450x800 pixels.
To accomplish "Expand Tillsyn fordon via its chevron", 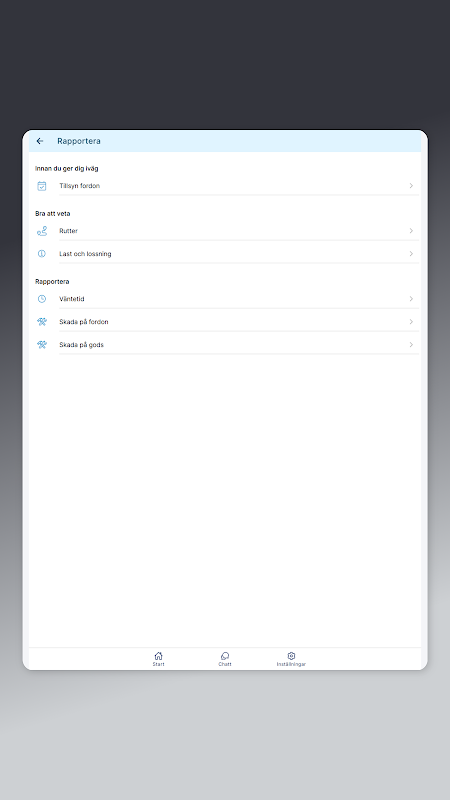I will click(411, 186).
